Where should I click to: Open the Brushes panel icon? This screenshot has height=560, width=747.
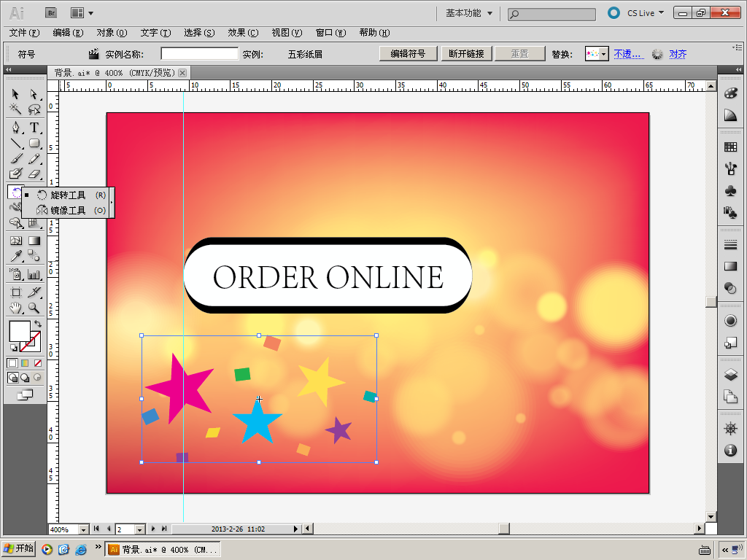pyautogui.click(x=730, y=168)
